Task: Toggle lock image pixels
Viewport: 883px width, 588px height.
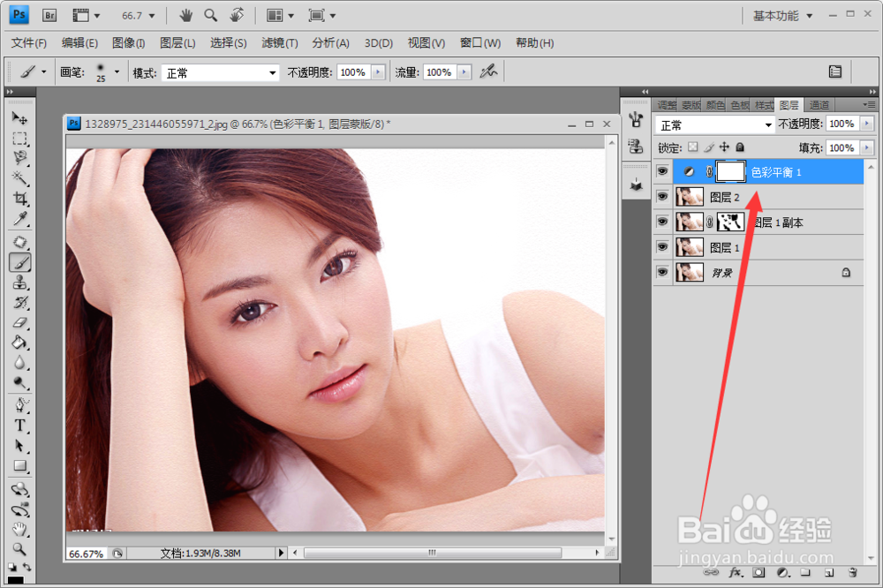Action: click(x=709, y=147)
